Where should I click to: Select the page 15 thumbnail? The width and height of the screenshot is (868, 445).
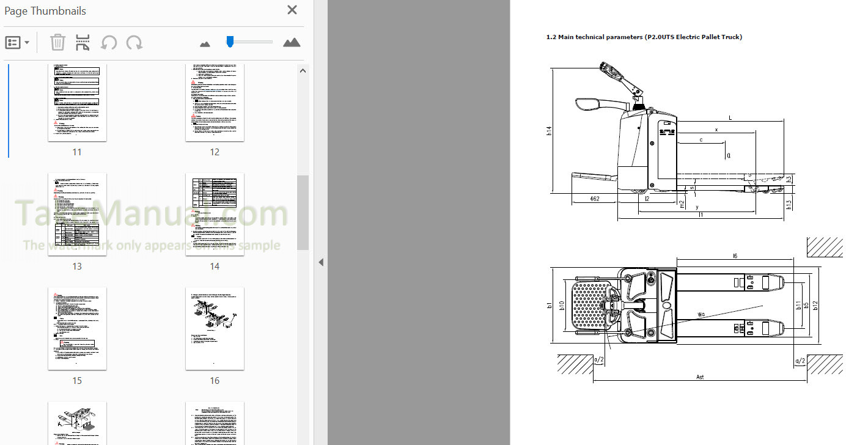77,328
